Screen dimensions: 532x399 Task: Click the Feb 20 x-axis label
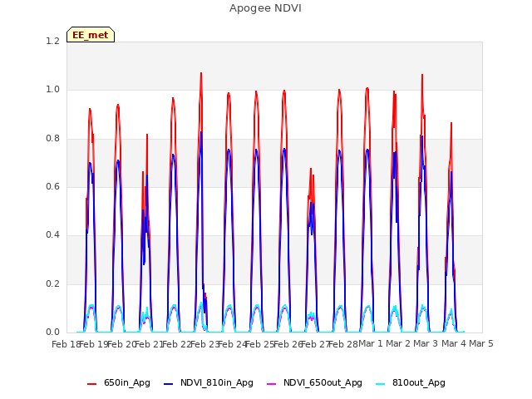tap(121, 344)
